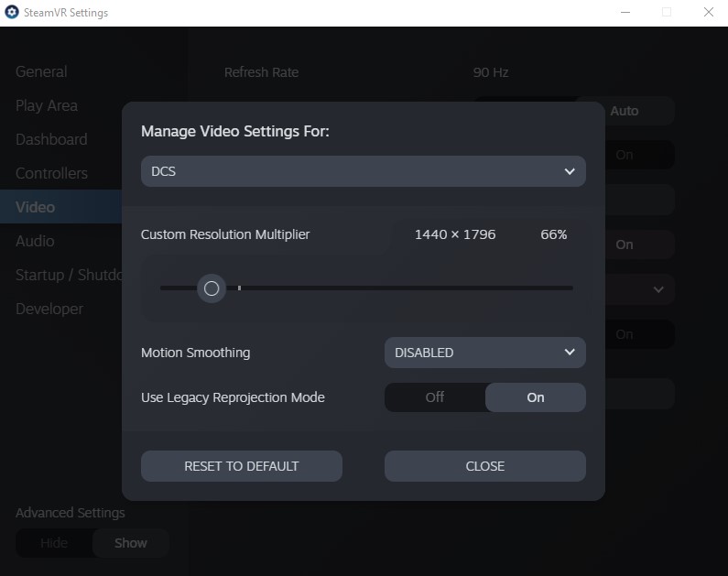Open Startup / Shutdown settings
728x576 pixels.
click(69, 276)
